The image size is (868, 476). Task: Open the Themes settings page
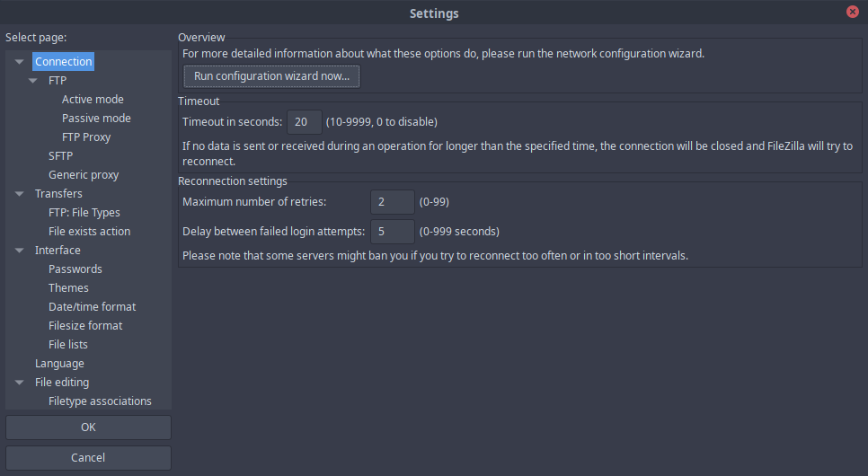[68, 287]
